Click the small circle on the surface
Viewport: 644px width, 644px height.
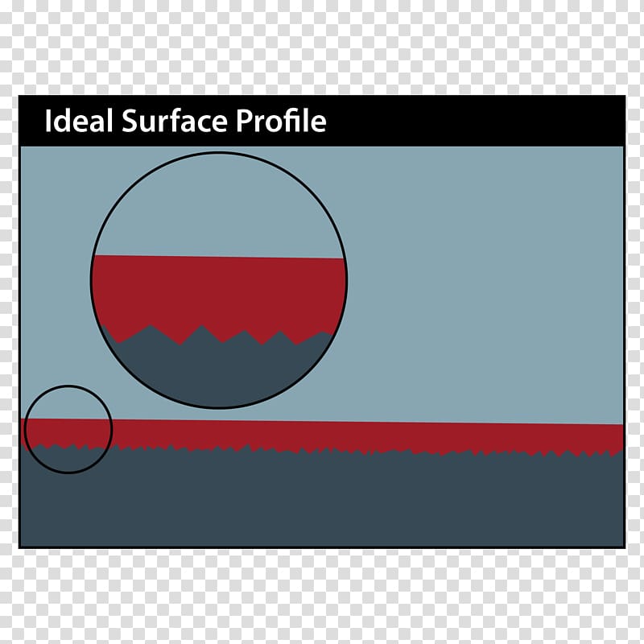tap(68, 429)
